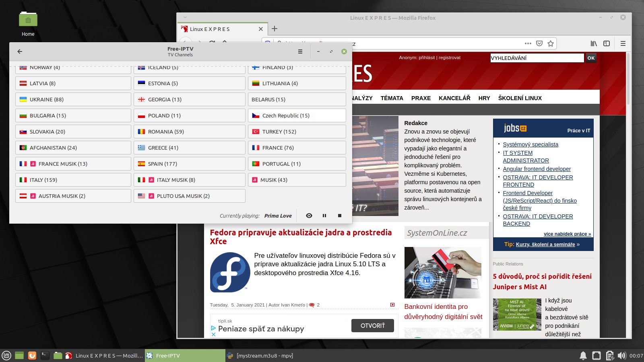
Task: Toggle the Firefox sidebar view
Action: [607, 43]
